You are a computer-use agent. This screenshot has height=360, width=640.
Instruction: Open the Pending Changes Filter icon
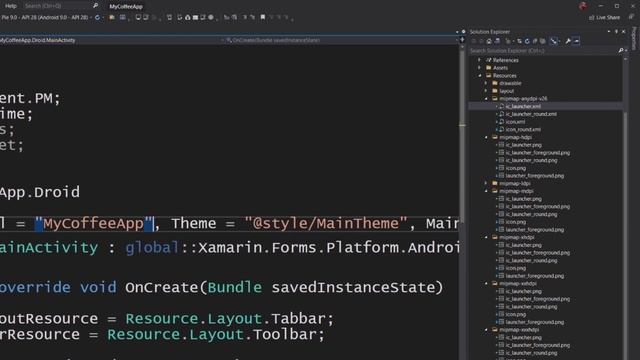508,41
